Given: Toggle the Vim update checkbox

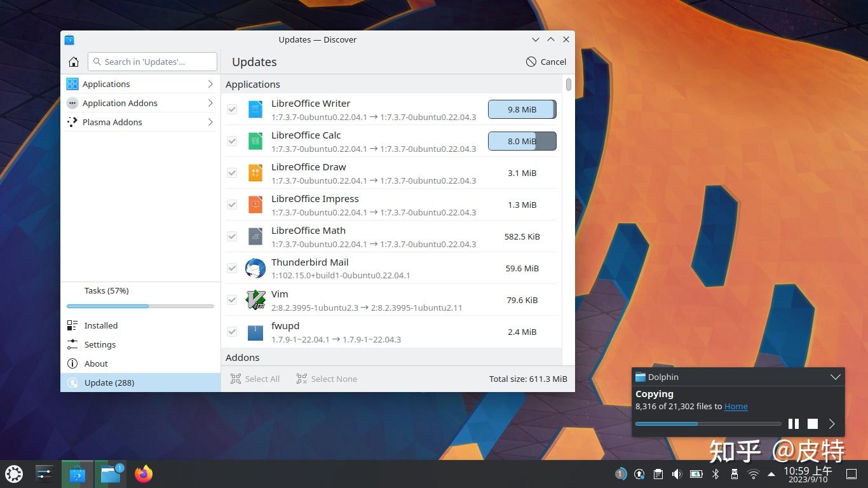Looking at the screenshot, I should click(232, 299).
